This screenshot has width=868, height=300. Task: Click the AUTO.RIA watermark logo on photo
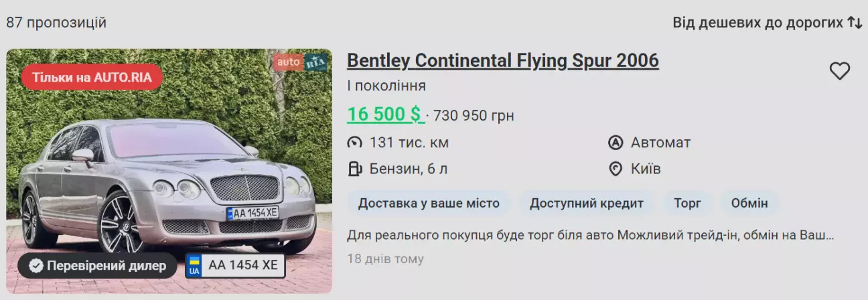(299, 62)
